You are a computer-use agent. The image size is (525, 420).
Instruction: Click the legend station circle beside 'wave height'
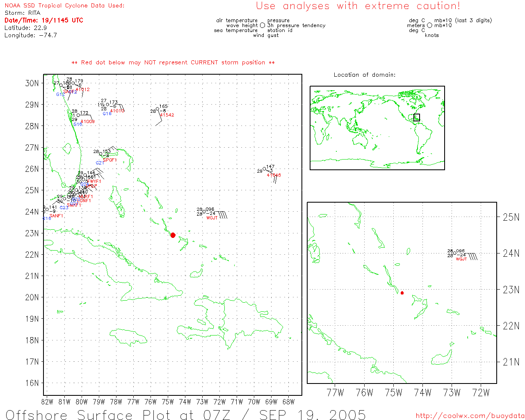tap(262, 25)
